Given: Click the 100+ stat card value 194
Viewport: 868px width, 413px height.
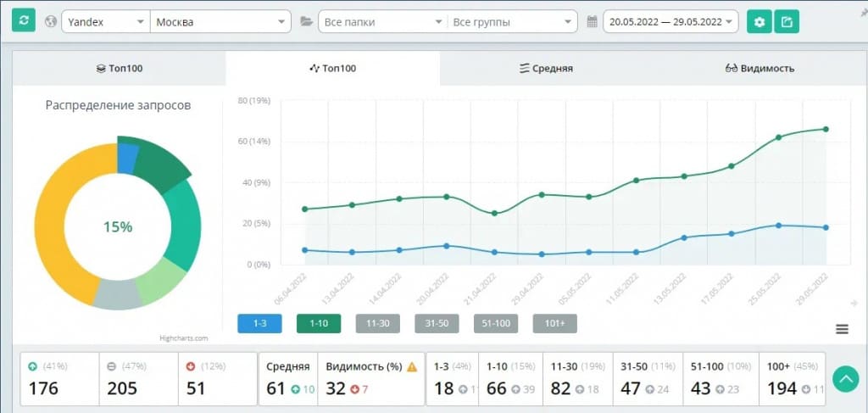Looking at the screenshot, I should [x=782, y=388].
